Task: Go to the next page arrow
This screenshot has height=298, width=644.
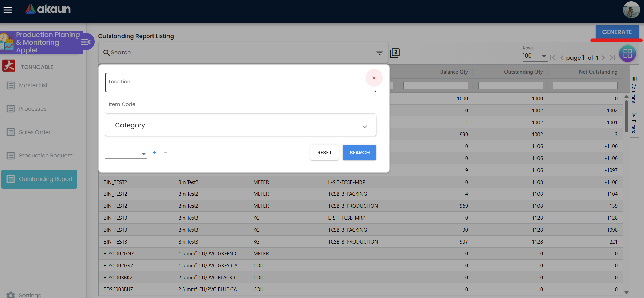Action: coord(603,58)
